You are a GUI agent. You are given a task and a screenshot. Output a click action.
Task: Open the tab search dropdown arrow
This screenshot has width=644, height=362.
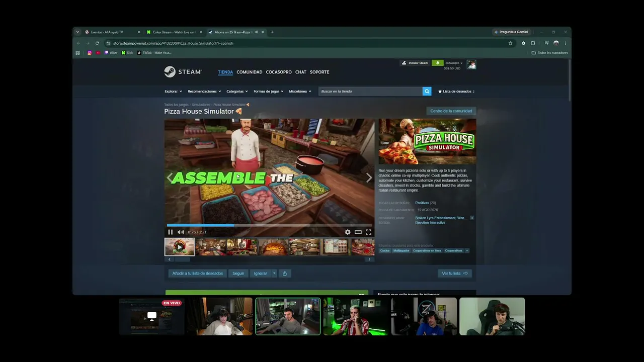click(77, 32)
